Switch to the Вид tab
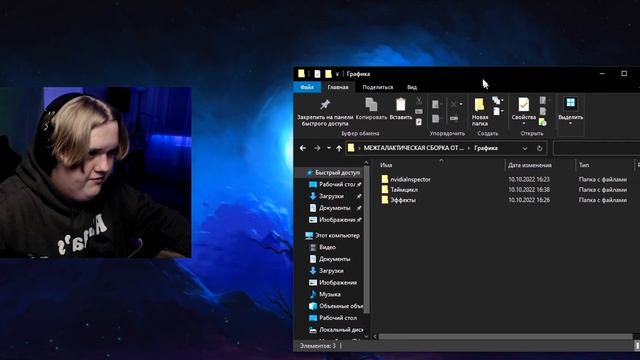 412,87
